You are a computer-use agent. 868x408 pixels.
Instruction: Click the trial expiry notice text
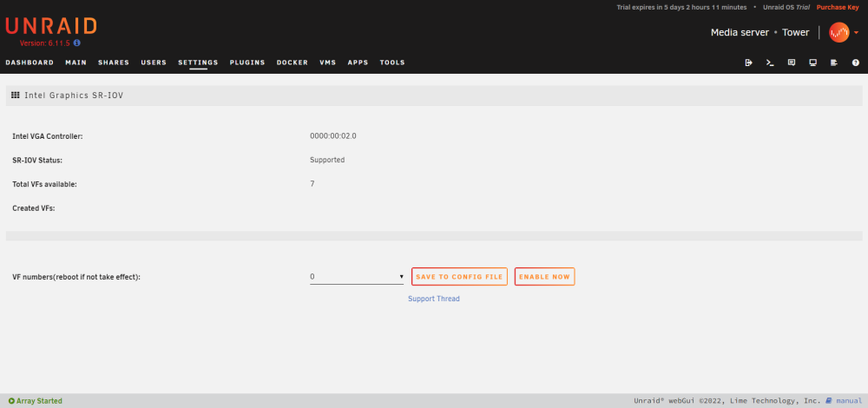point(681,7)
